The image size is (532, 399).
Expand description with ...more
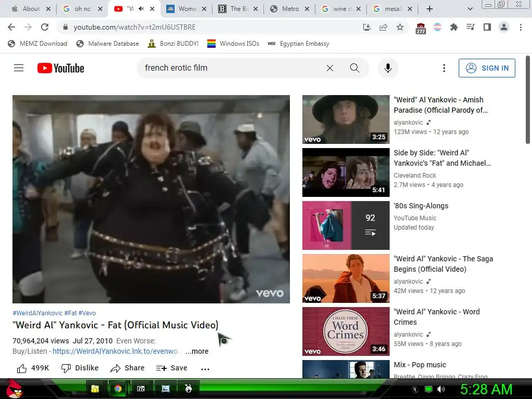[197, 351]
